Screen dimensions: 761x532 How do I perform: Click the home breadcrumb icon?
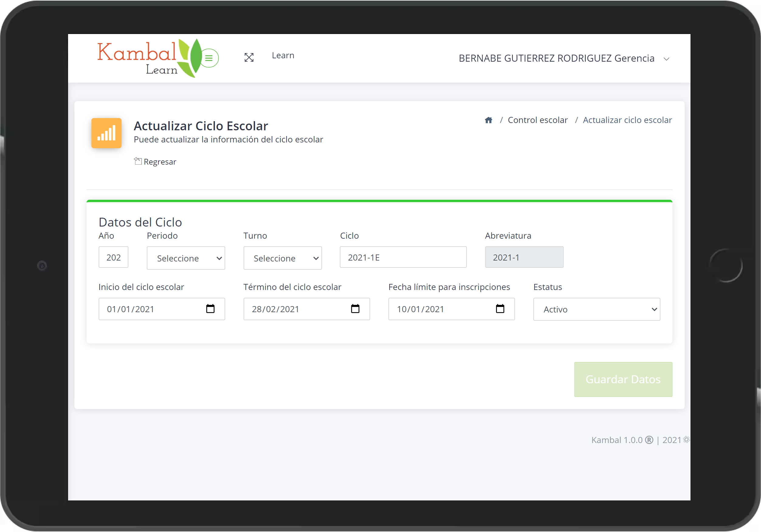488,120
